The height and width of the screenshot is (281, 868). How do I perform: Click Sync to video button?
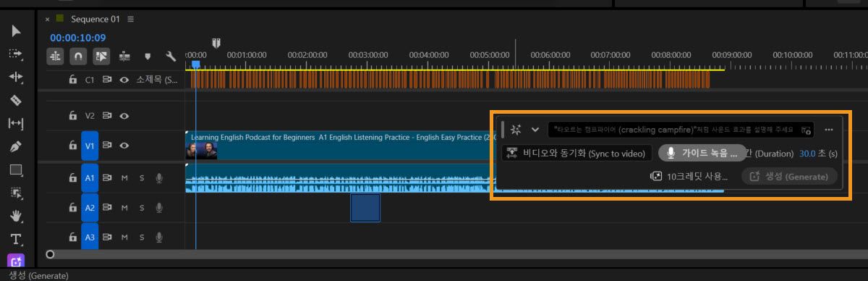pyautogui.click(x=577, y=154)
